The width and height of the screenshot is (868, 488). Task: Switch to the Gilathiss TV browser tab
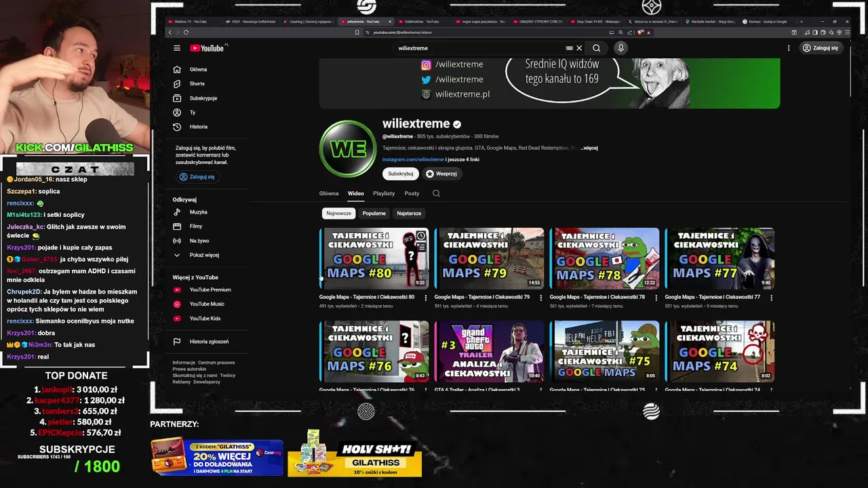[191, 22]
